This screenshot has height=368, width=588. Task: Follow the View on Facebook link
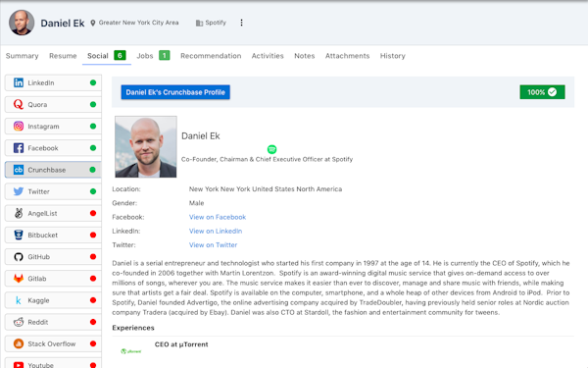point(218,217)
